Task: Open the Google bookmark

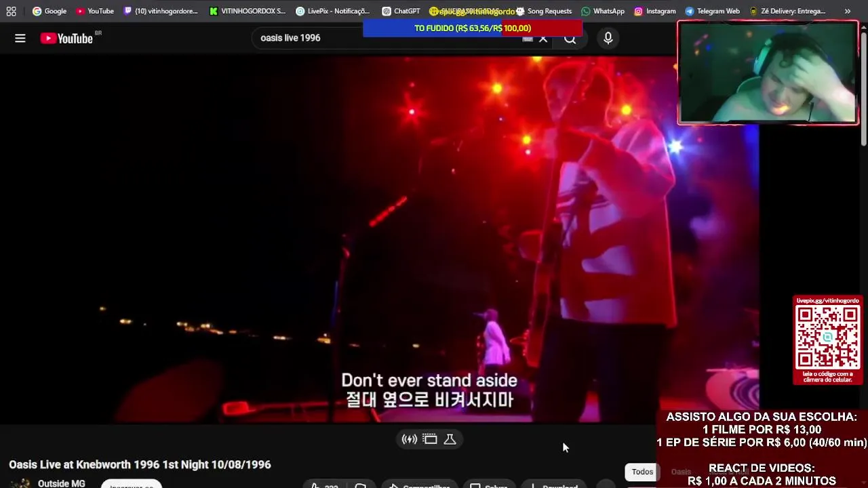Action: (x=50, y=11)
